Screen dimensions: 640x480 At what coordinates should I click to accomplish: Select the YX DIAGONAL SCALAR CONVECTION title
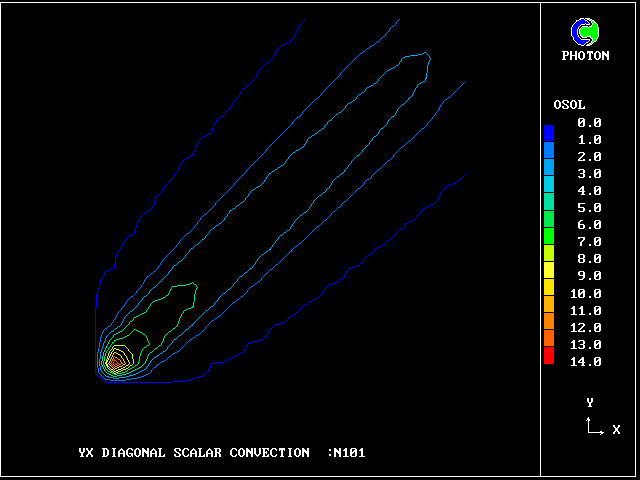click(194, 452)
